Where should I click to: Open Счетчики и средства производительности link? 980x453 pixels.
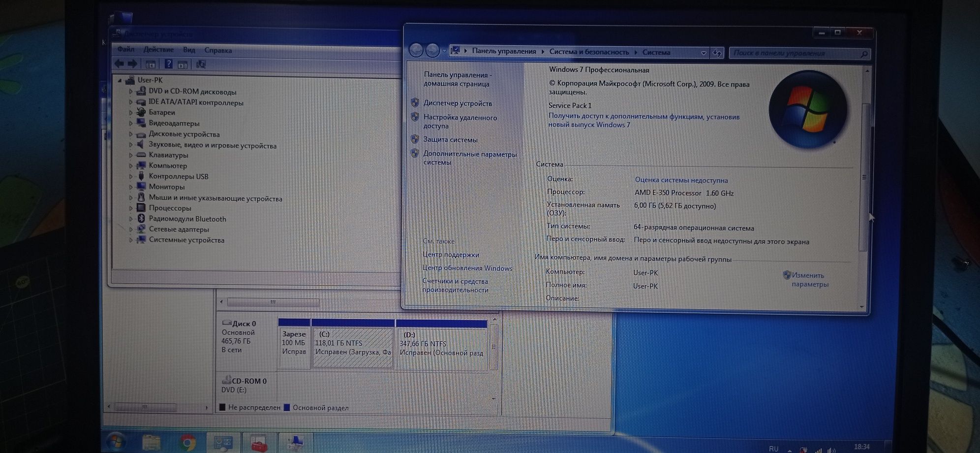click(455, 285)
